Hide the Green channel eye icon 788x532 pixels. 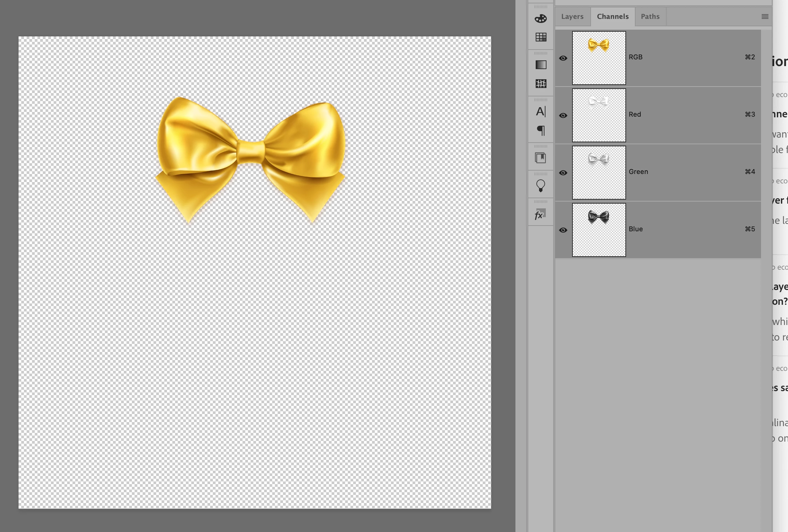(563, 173)
